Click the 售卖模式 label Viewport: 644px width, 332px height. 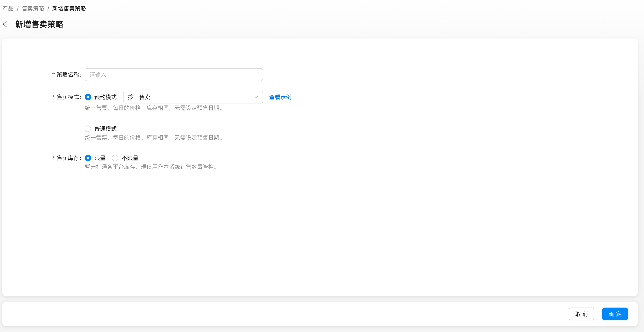[68, 97]
